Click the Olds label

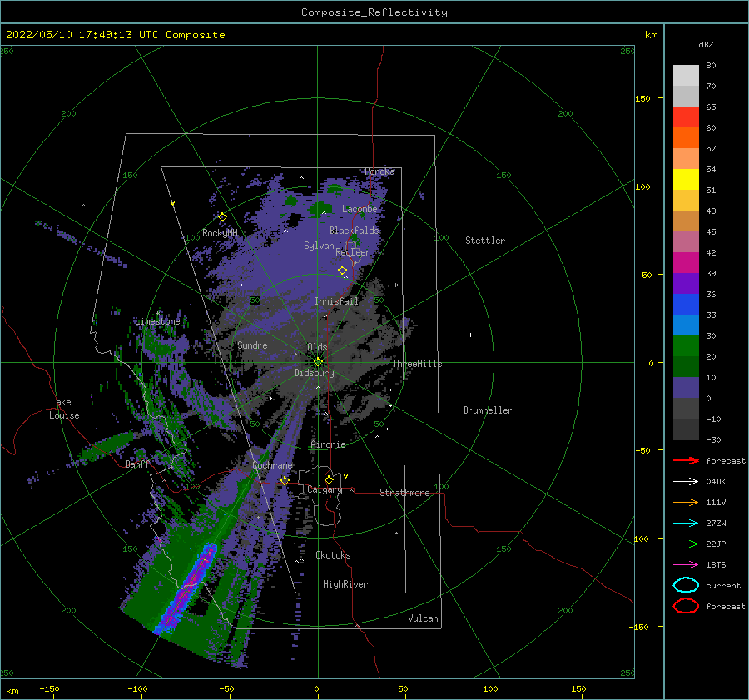click(317, 347)
